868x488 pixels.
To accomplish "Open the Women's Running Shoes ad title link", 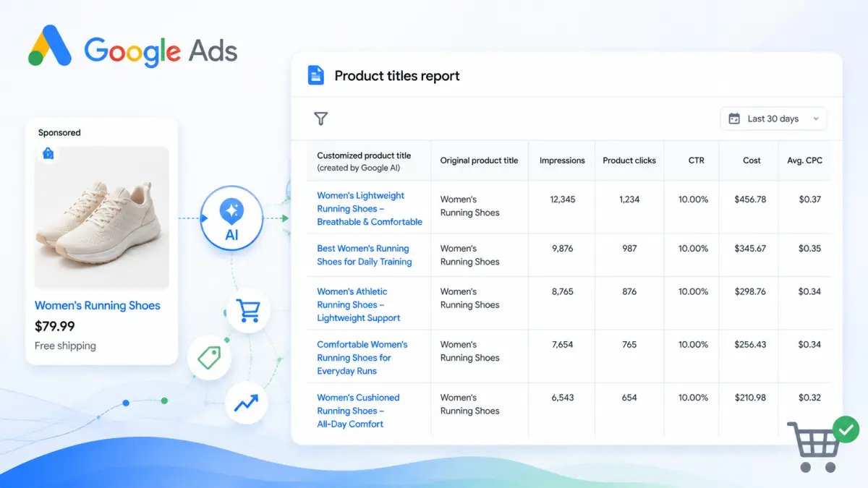I will (x=98, y=306).
